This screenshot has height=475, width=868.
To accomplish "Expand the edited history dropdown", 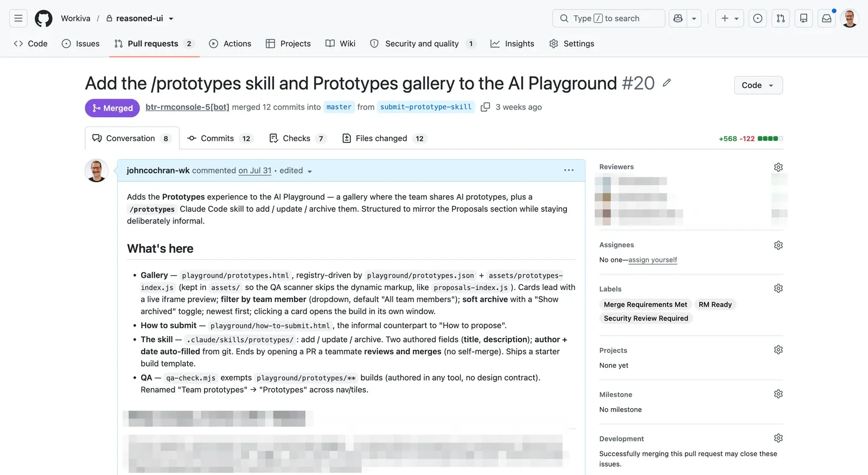I will 296,170.
